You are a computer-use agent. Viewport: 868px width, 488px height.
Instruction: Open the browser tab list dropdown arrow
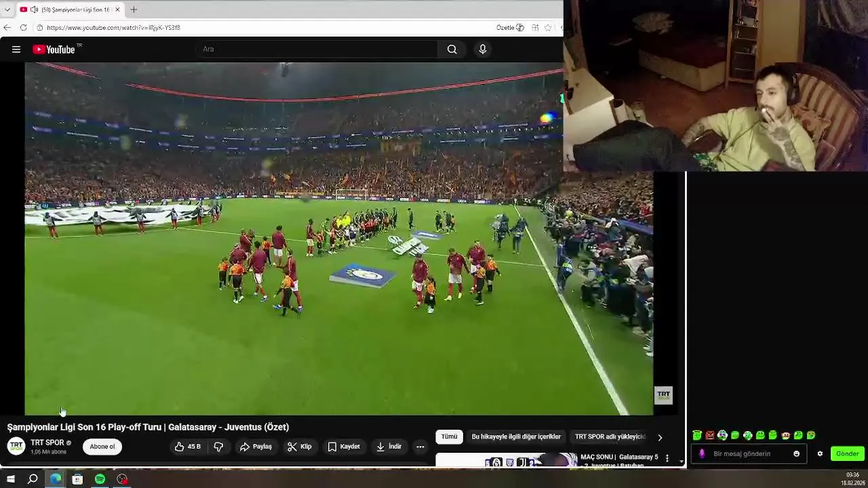point(7,9)
